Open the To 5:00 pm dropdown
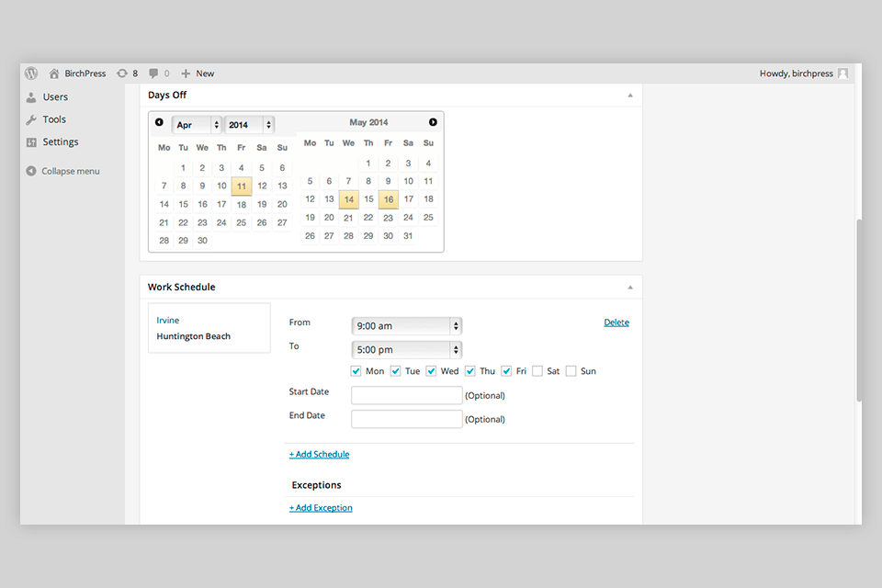This screenshot has width=882, height=588. click(x=407, y=349)
